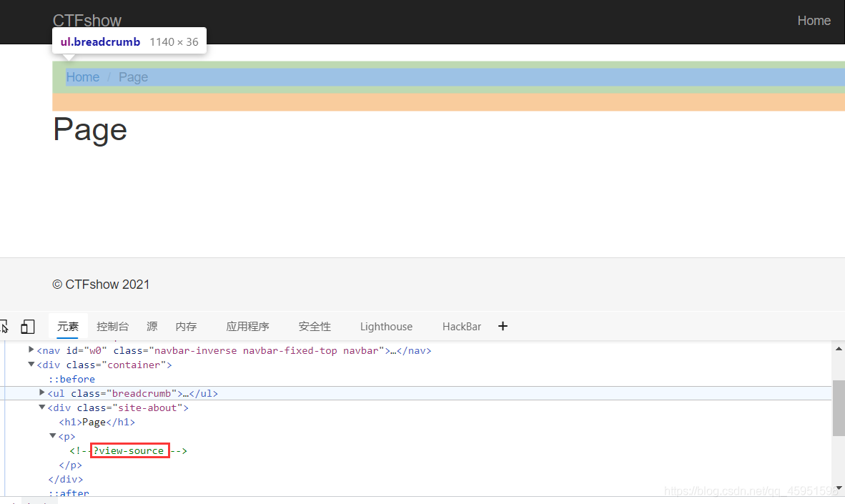Screen dimensions: 845x504
Task: Collapse the div class="container" node
Action: [31, 365]
